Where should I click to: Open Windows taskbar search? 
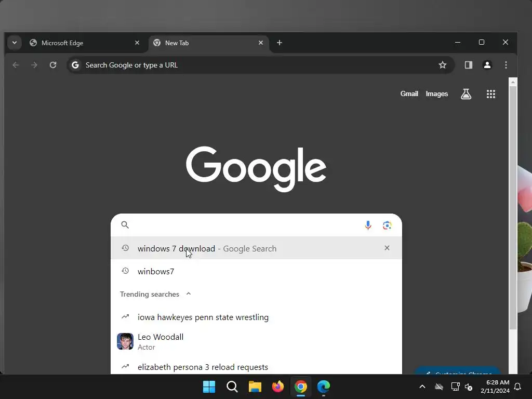click(232, 387)
